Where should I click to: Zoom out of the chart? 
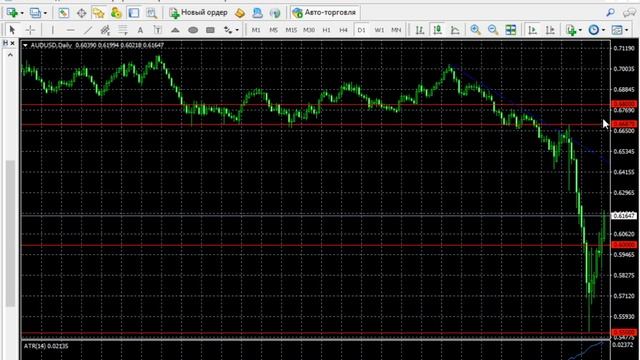(x=493, y=30)
